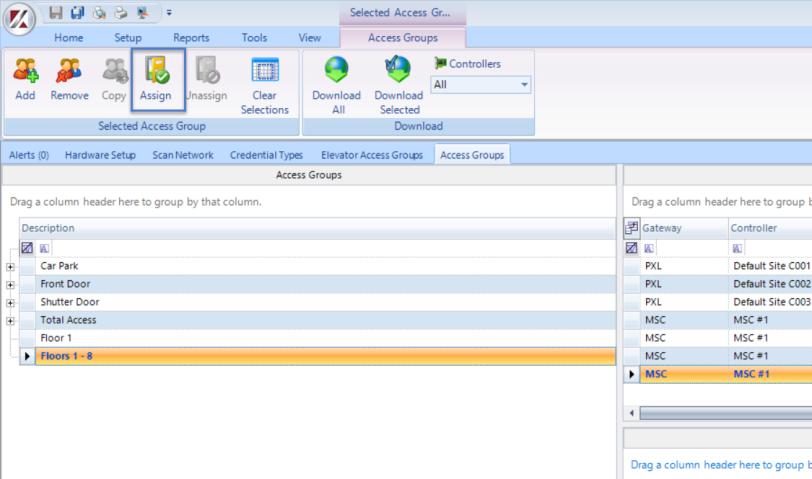
Task: Expand the Front Door row
Action: 10,285
